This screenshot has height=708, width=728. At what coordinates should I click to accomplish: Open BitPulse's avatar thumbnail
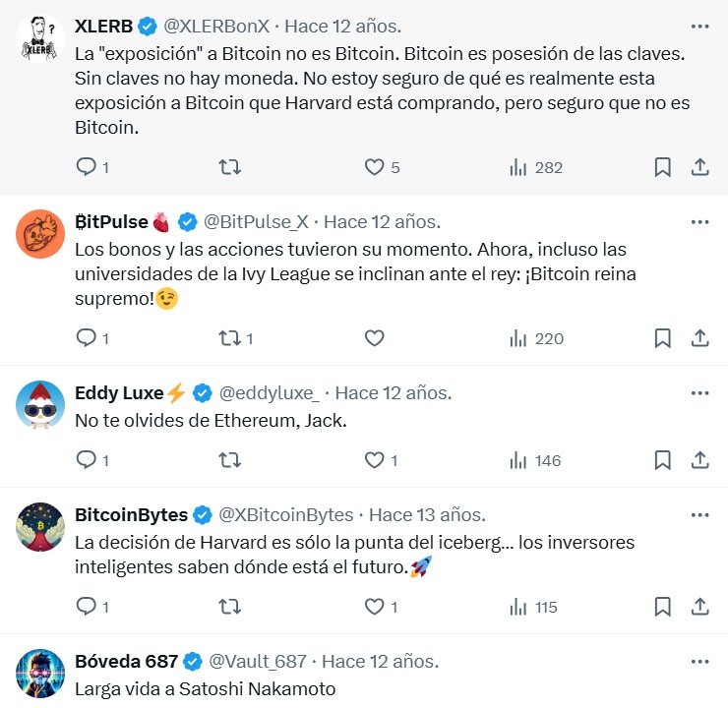click(x=40, y=232)
